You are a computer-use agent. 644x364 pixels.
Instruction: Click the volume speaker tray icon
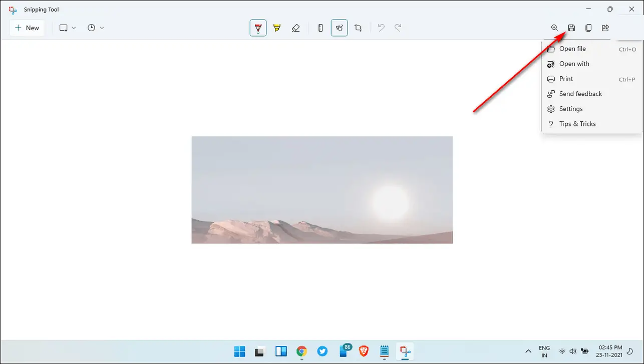[572, 351]
